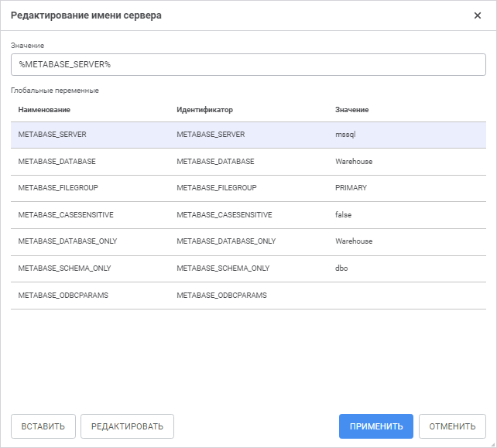
Task: Select the METABASE_SERVER variable row
Action: coord(53,135)
